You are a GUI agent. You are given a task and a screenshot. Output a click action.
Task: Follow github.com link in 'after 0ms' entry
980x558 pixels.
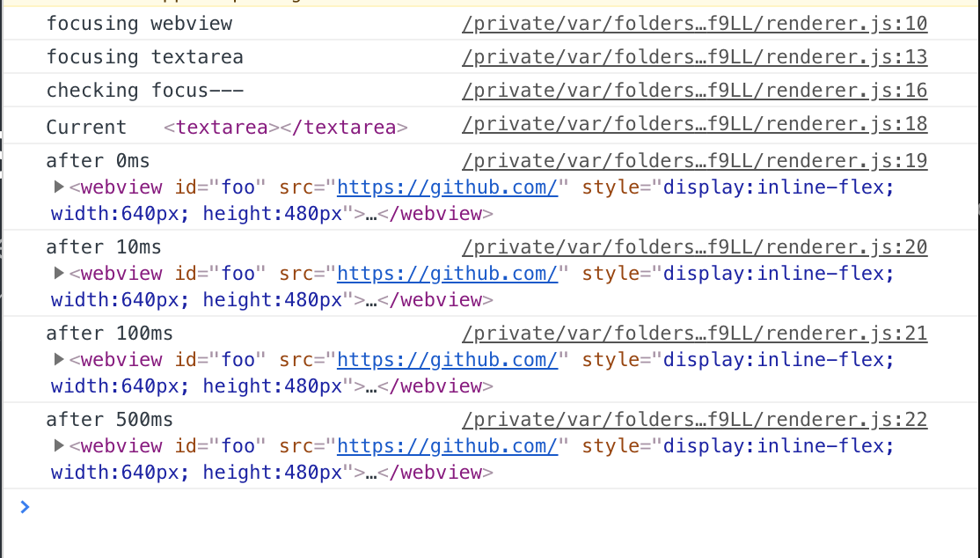(447, 187)
